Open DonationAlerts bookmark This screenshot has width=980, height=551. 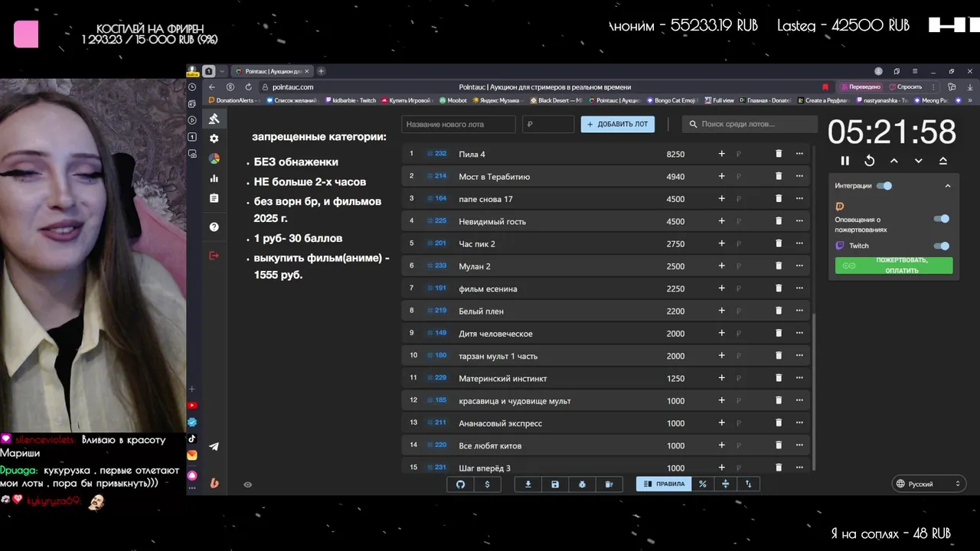234,100
